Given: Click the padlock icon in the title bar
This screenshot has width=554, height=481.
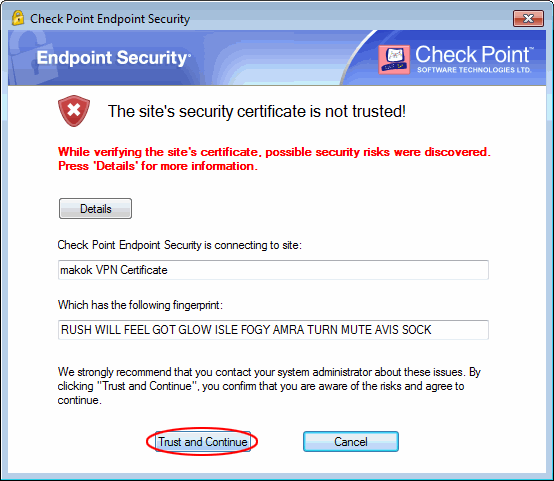Looking at the screenshot, I should click(18, 18).
